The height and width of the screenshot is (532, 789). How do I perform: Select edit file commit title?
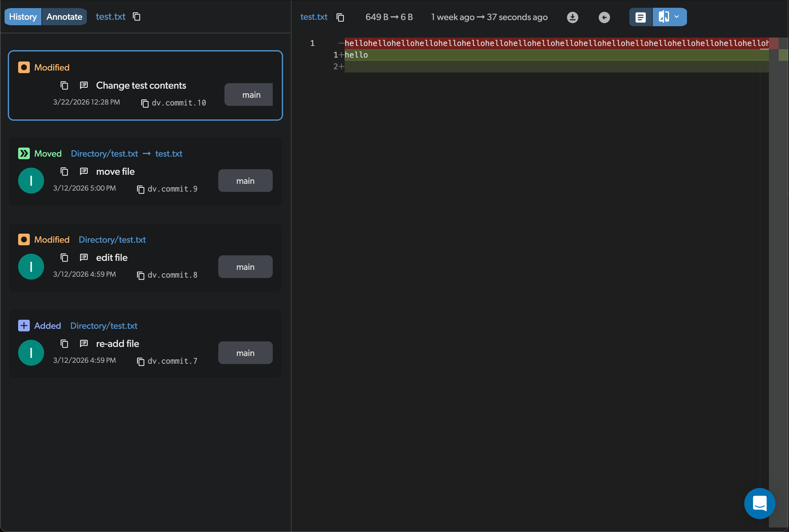112,258
